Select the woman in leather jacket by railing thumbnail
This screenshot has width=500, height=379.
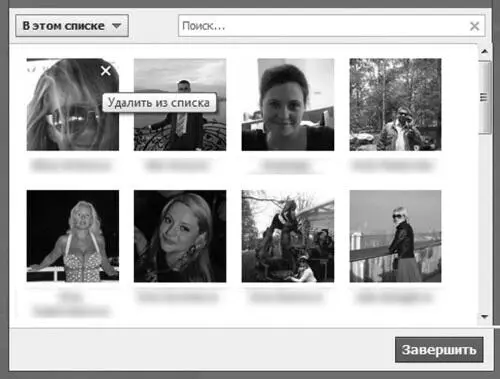coord(395,236)
